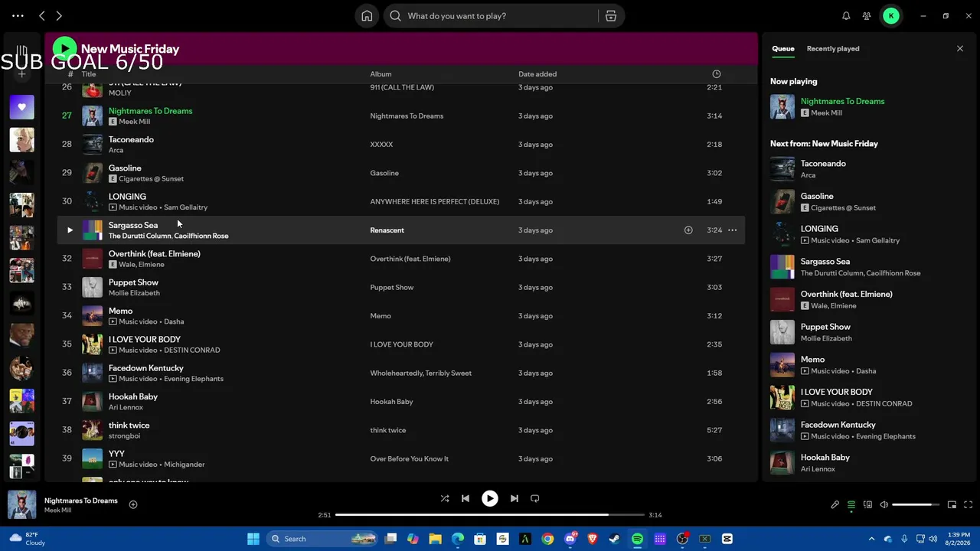Select the Hookah Baby title in the track list
980x551 pixels.
pyautogui.click(x=133, y=396)
